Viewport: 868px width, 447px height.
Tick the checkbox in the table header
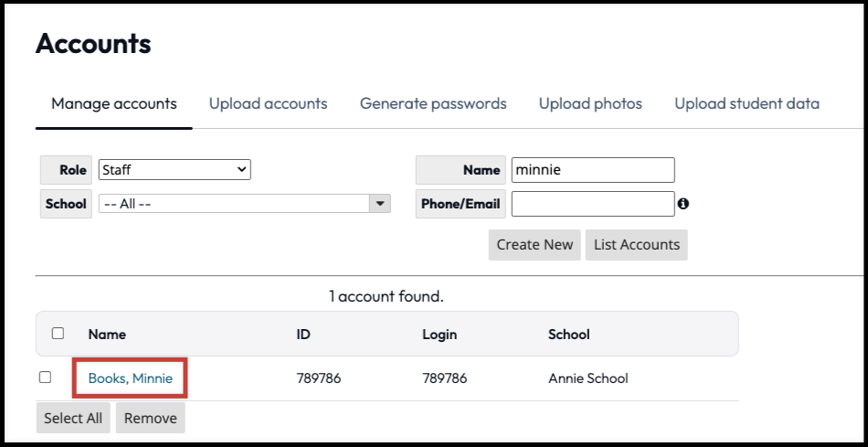[x=58, y=334]
